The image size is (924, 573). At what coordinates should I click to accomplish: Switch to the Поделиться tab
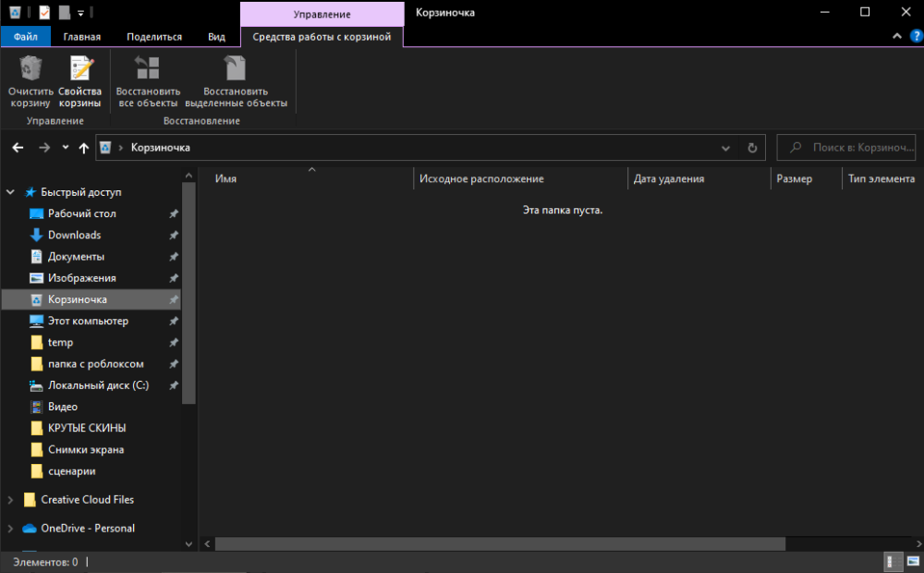pos(154,37)
